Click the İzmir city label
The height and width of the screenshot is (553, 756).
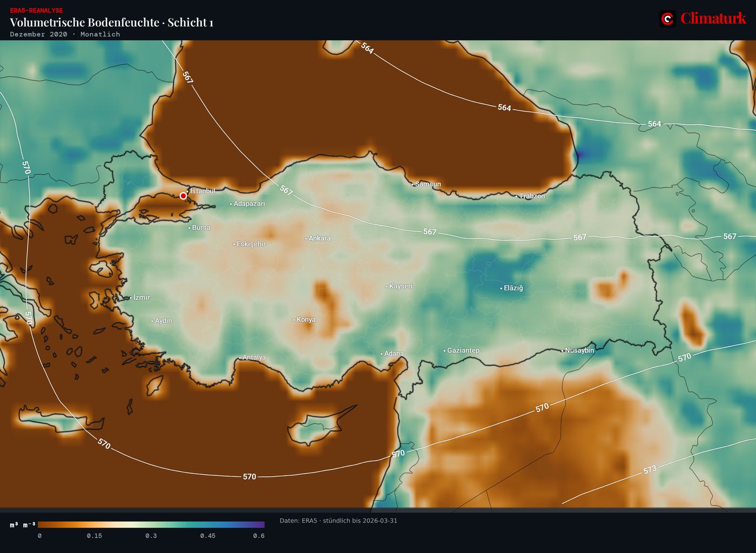[141, 298]
